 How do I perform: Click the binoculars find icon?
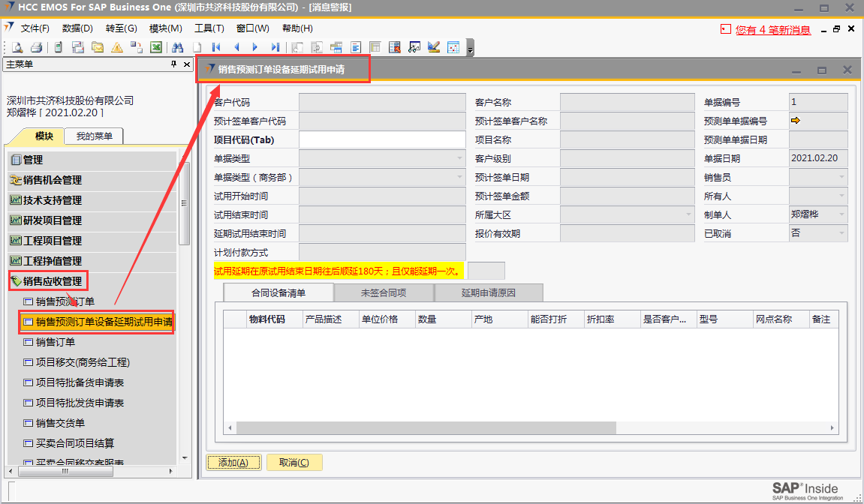178,47
